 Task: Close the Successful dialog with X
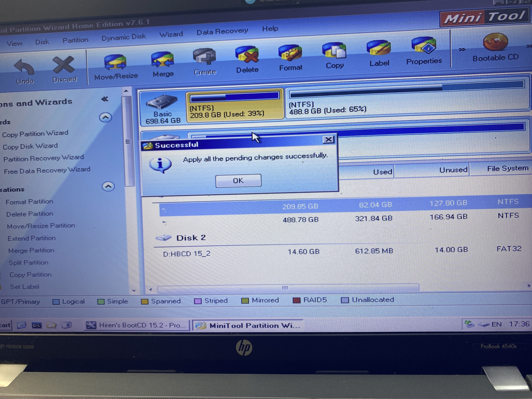329,139
